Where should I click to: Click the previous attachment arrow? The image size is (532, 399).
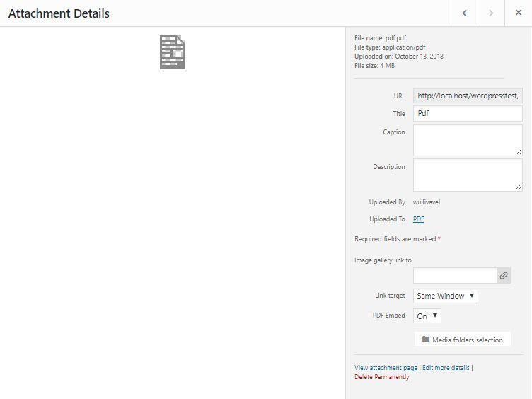[x=464, y=13]
